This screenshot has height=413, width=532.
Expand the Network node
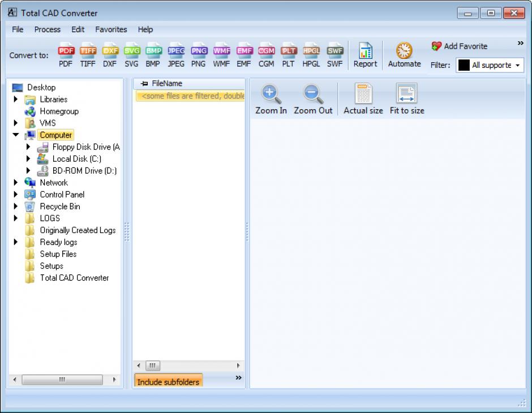(x=16, y=182)
